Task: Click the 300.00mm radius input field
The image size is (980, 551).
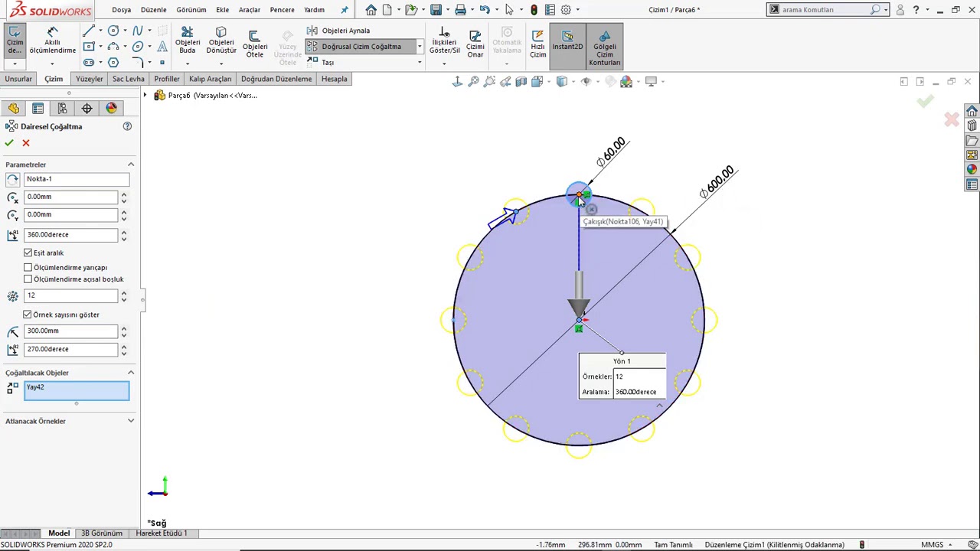Action: (x=70, y=331)
